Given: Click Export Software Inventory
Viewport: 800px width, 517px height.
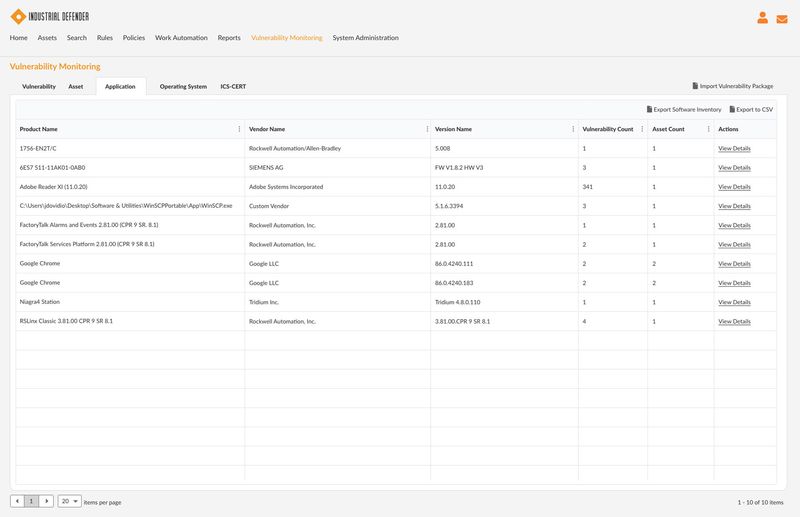Looking at the screenshot, I should 684,110.
